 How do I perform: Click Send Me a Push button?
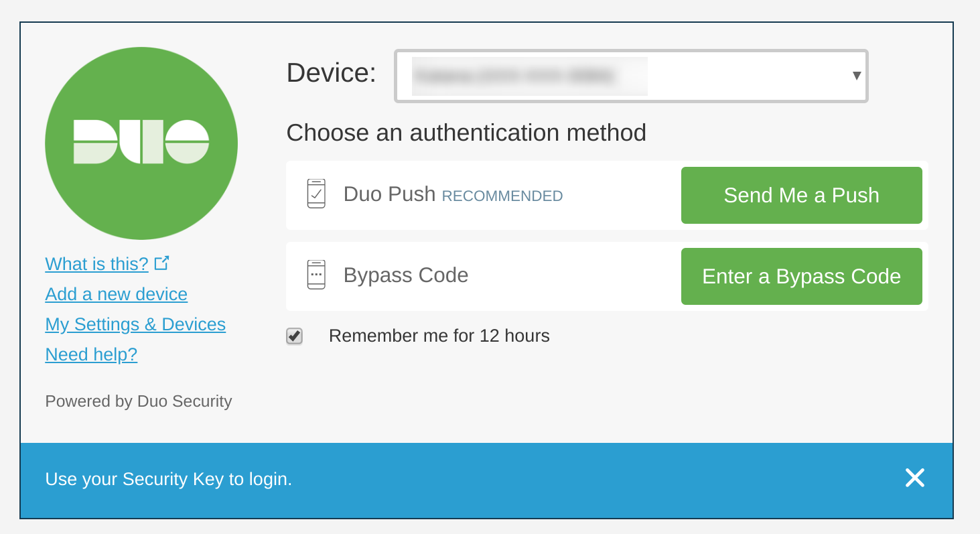click(801, 195)
